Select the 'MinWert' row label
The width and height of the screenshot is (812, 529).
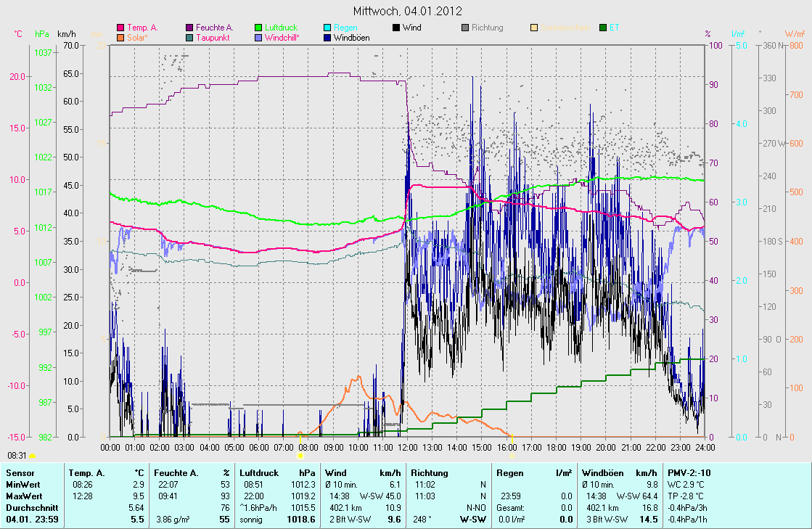point(23,485)
